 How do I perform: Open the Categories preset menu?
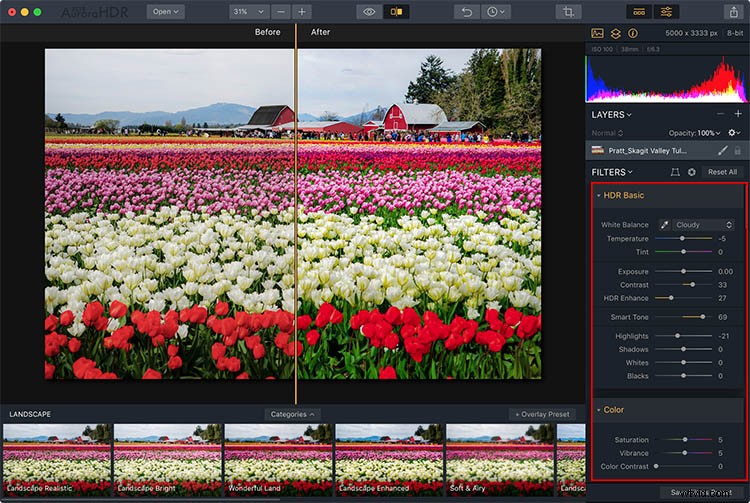click(292, 415)
